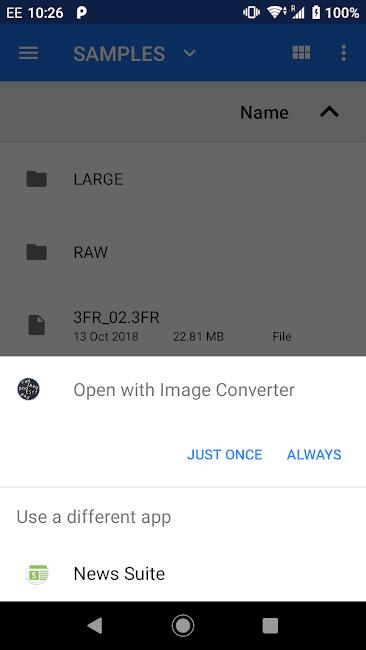The width and height of the screenshot is (366, 650).
Task: Expand the SAMPLES folder dropdown arrow
Action: [189, 53]
